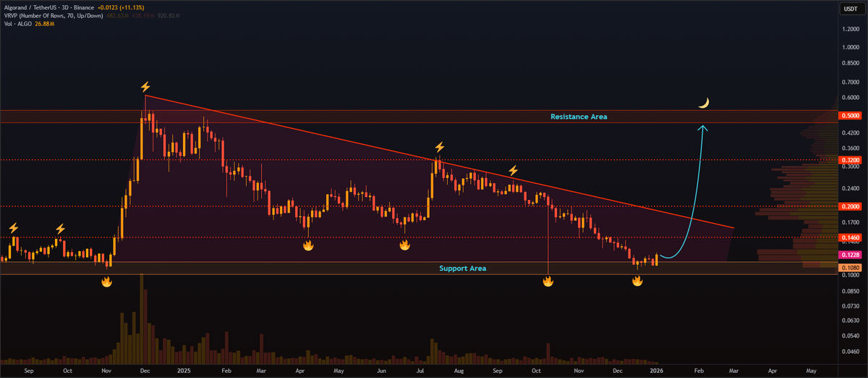
Task: Select the 1.2000 price scale value
Action: (850, 29)
